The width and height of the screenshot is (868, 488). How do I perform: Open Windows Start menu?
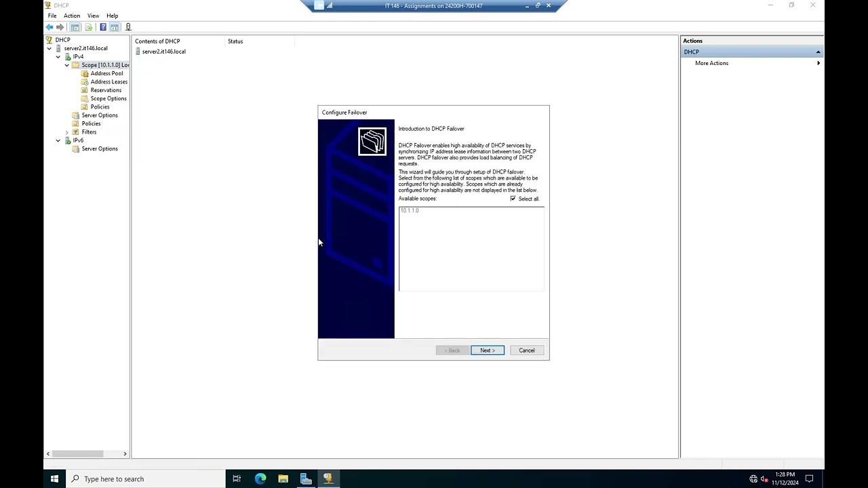click(54, 479)
